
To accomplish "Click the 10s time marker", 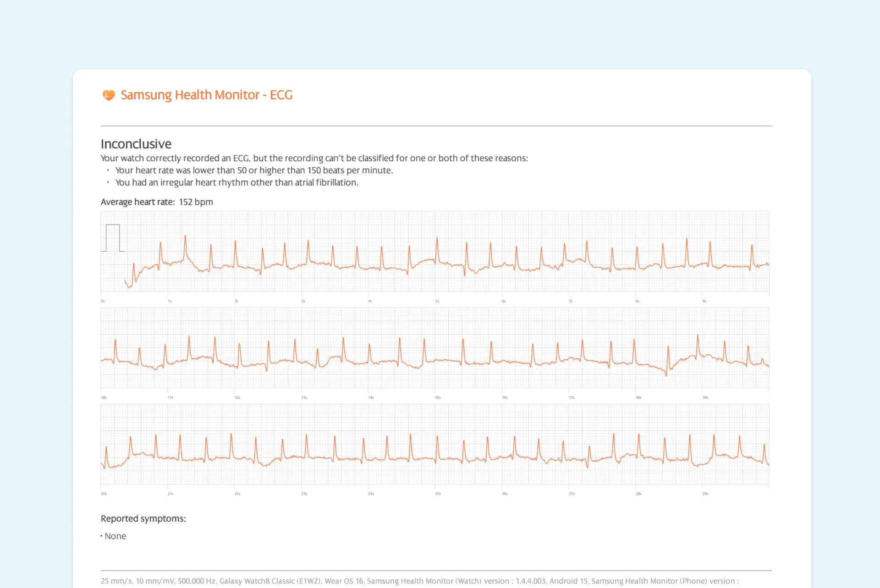I will 104,397.
